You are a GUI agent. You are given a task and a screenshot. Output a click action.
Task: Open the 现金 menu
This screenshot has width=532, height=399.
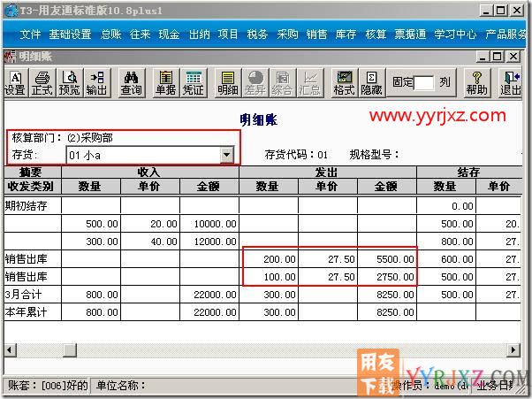[169, 35]
